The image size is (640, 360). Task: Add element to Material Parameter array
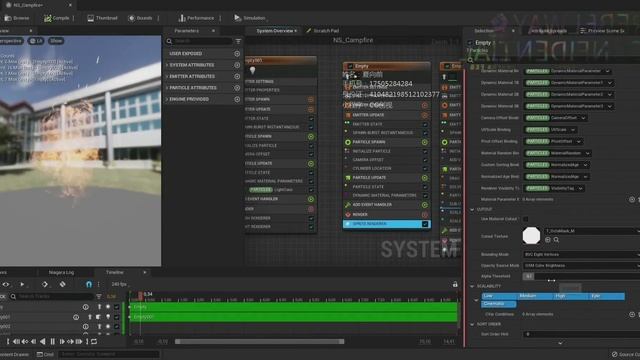pyautogui.click(x=632, y=200)
